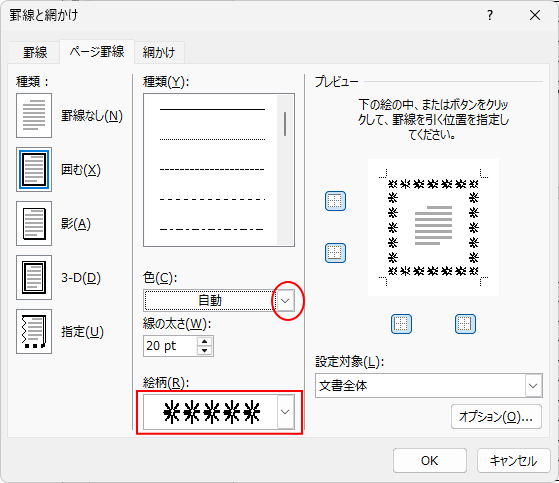This screenshot has width=559, height=483.
Task: Toggle the top border button in preview
Action: (x=335, y=201)
